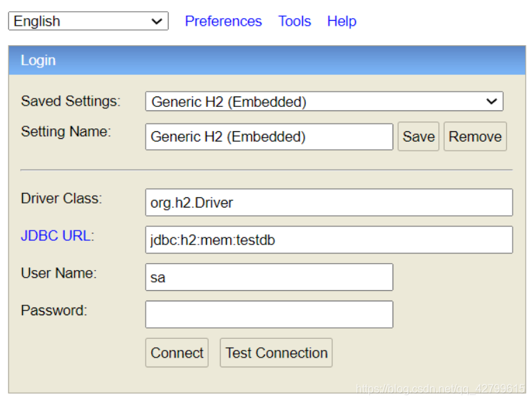Click the Save settings button
532x402 pixels.
(x=418, y=137)
